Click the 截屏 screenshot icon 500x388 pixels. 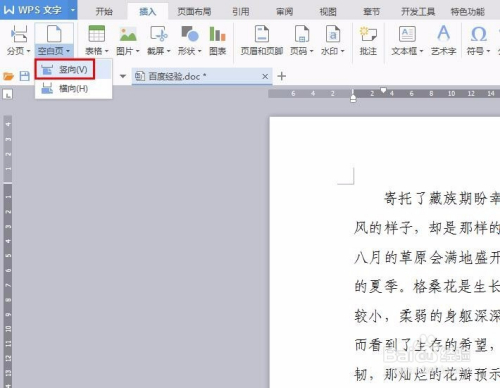(159, 34)
